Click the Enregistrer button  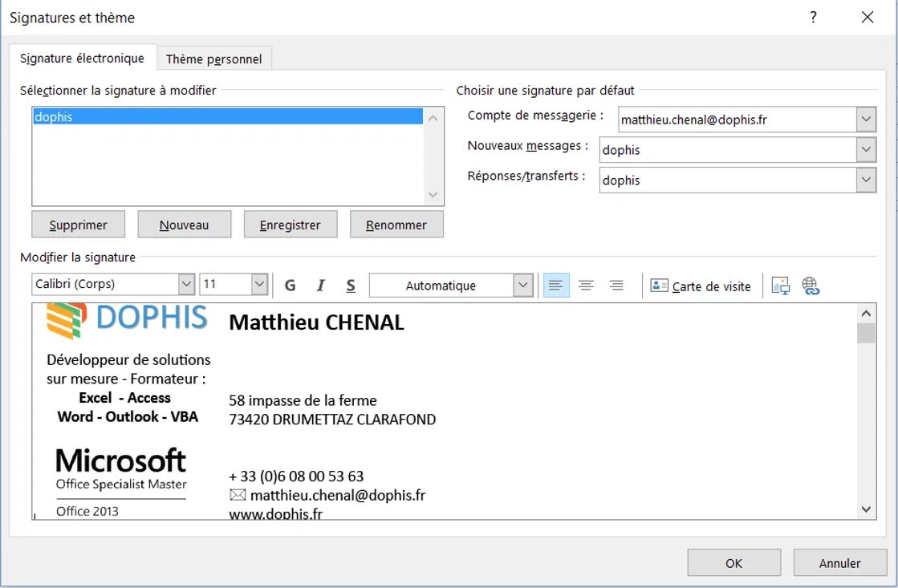(291, 225)
